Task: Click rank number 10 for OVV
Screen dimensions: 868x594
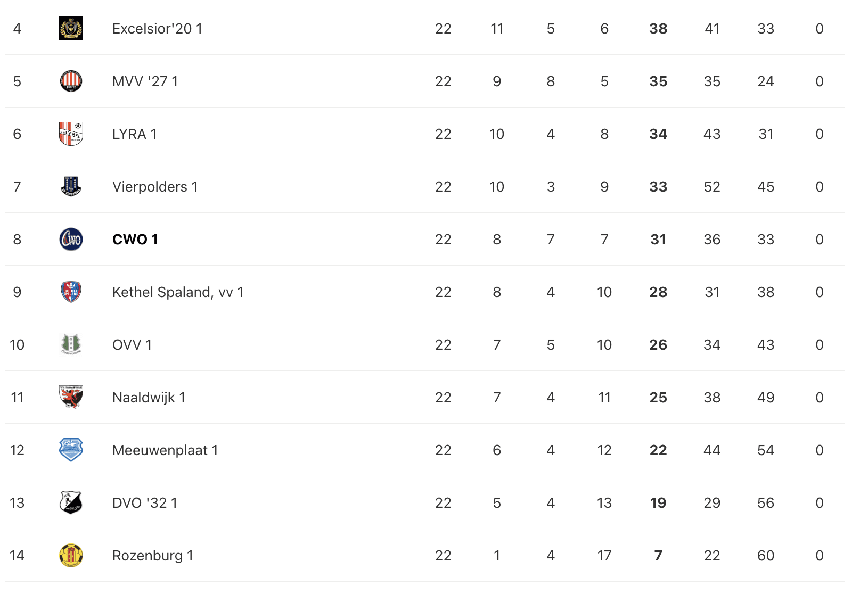Action: click(x=17, y=345)
